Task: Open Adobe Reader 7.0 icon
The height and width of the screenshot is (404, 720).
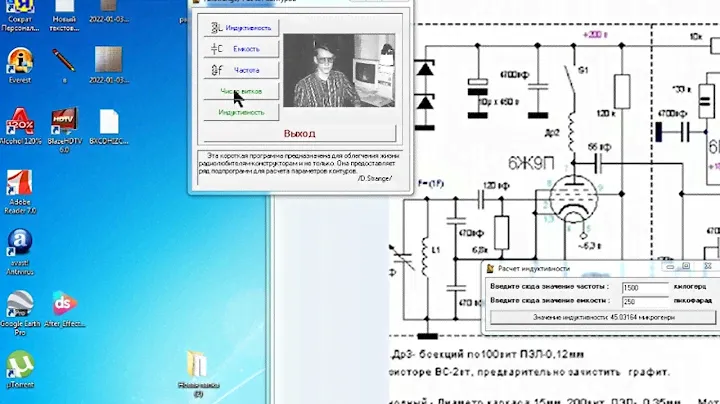Action: (x=19, y=188)
